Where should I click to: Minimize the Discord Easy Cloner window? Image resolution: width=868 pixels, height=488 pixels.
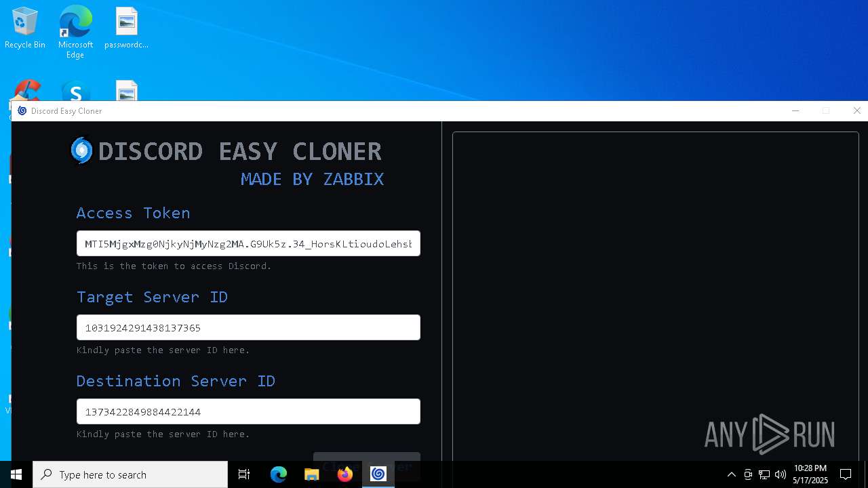click(x=795, y=111)
